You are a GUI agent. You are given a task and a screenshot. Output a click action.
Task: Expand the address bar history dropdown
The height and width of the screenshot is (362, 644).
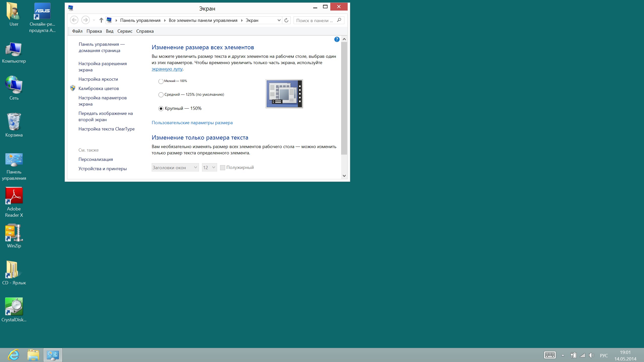click(x=279, y=20)
